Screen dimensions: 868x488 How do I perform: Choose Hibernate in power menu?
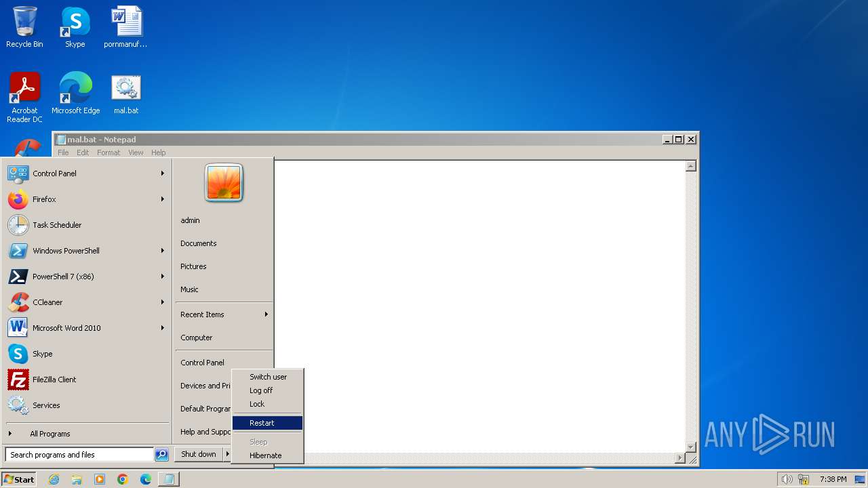[x=267, y=455]
